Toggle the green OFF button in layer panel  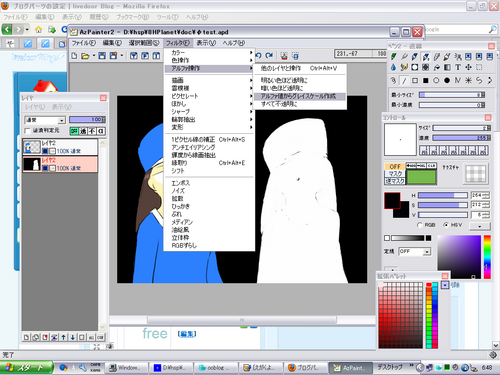(x=74, y=131)
